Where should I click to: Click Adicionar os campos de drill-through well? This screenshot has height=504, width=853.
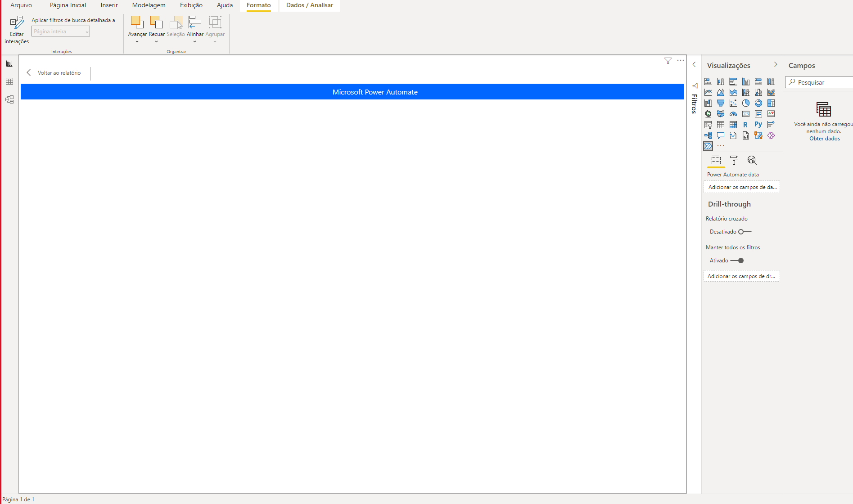click(742, 276)
